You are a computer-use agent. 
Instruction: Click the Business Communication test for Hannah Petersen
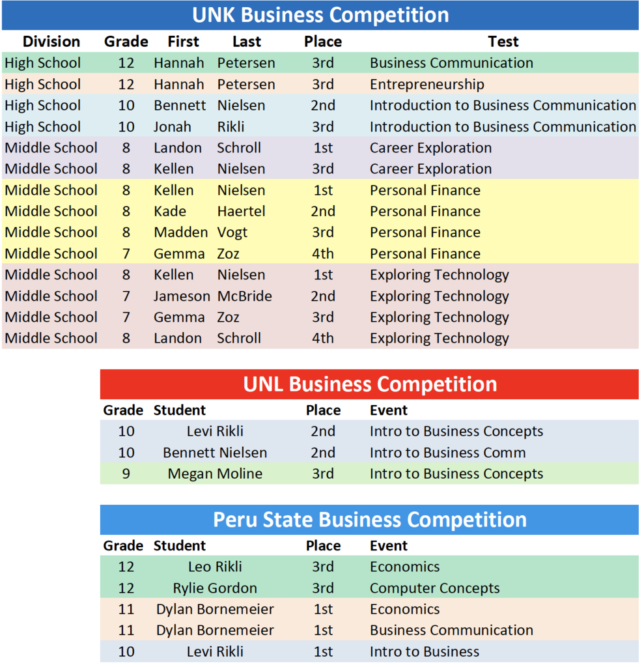pyautogui.click(x=451, y=63)
